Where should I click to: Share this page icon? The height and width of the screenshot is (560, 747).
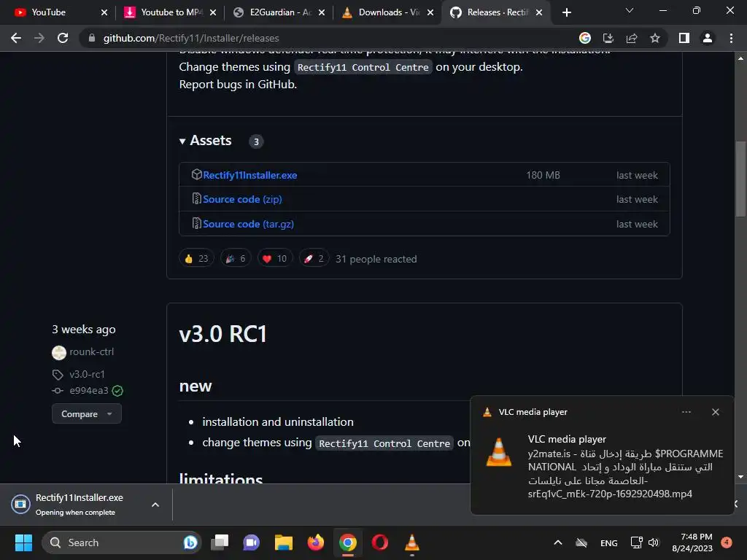coord(632,38)
